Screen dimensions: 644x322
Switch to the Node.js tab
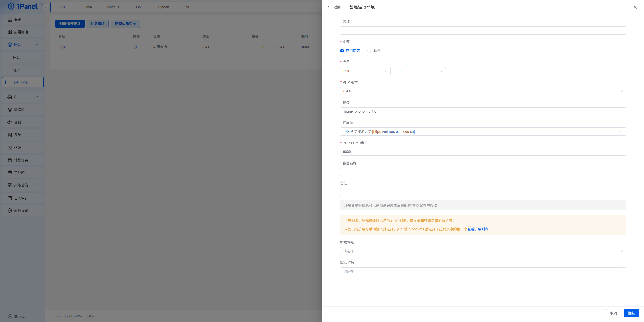click(x=113, y=7)
